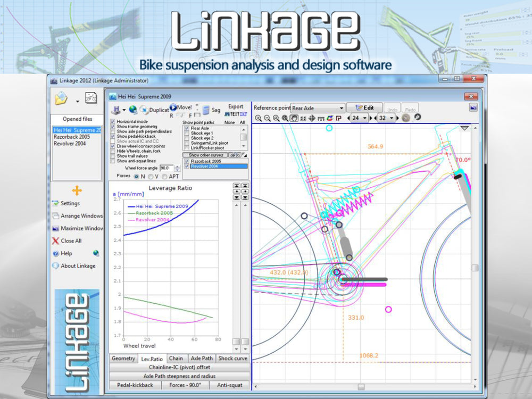Open the dropdown arrow next to open-file icon
This screenshot has height=399, width=532.
tap(78, 101)
